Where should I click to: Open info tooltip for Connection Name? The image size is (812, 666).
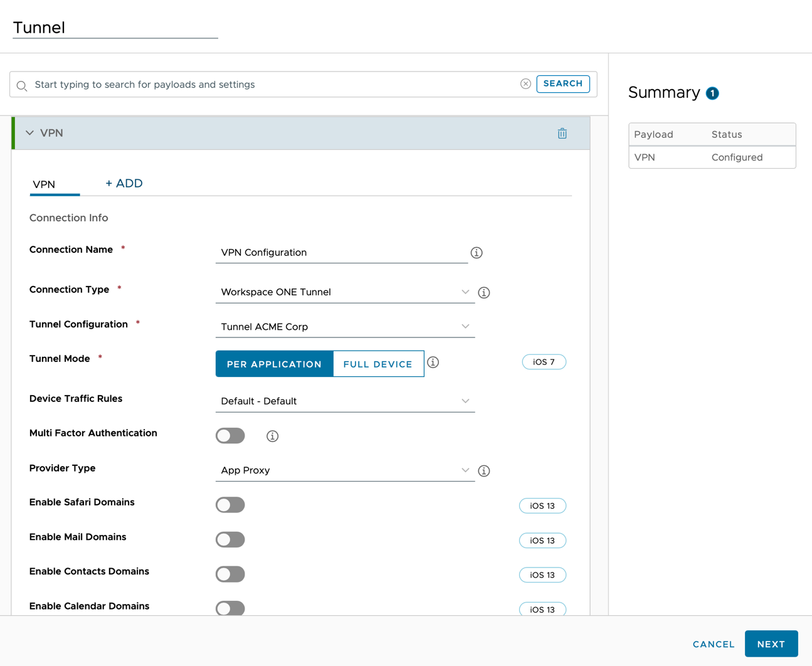[477, 253]
